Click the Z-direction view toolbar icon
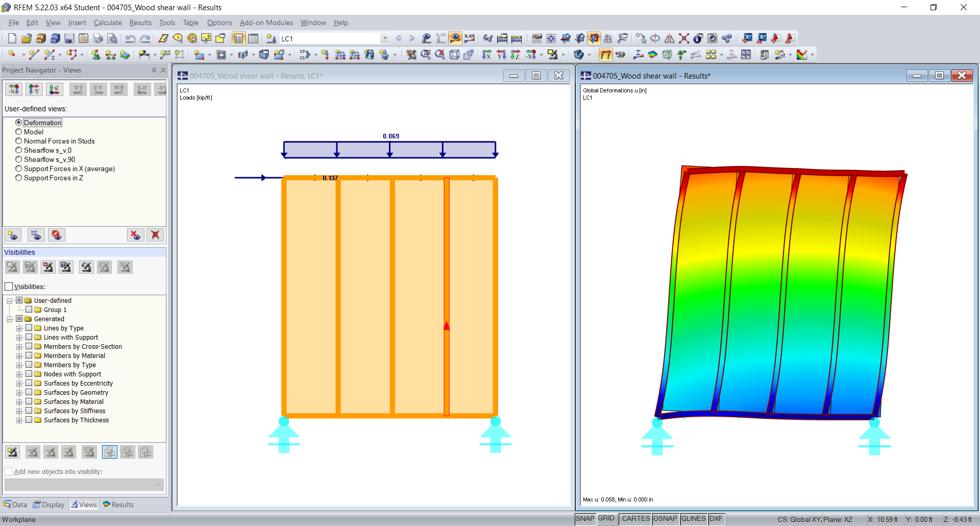Viewport: 980px width, 526px height. tap(516, 55)
